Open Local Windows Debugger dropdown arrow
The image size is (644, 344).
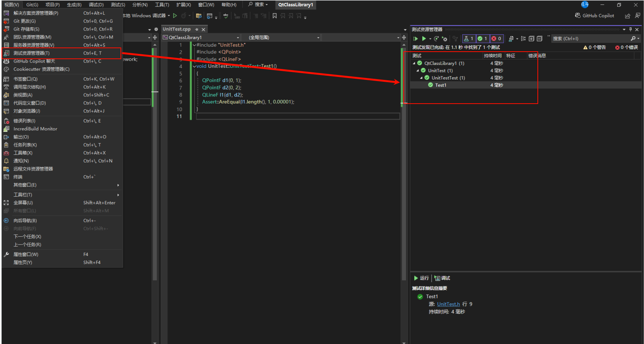(169, 16)
